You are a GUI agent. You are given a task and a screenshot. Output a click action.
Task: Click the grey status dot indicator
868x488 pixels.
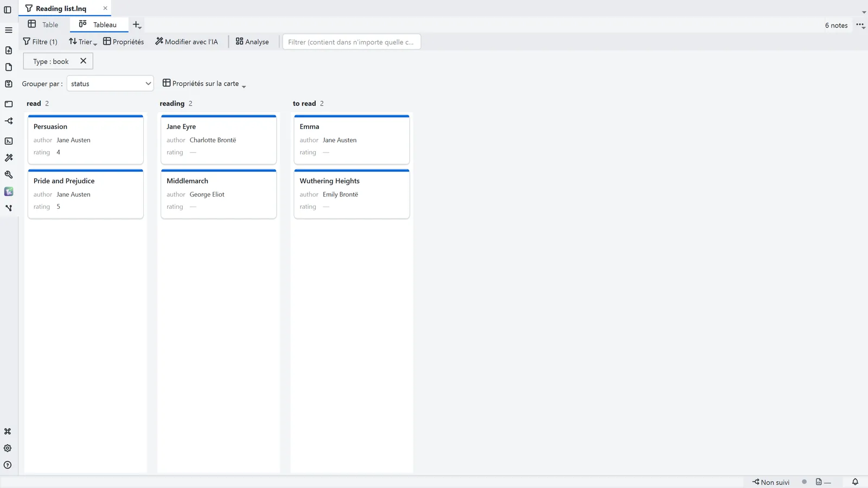[x=804, y=481]
